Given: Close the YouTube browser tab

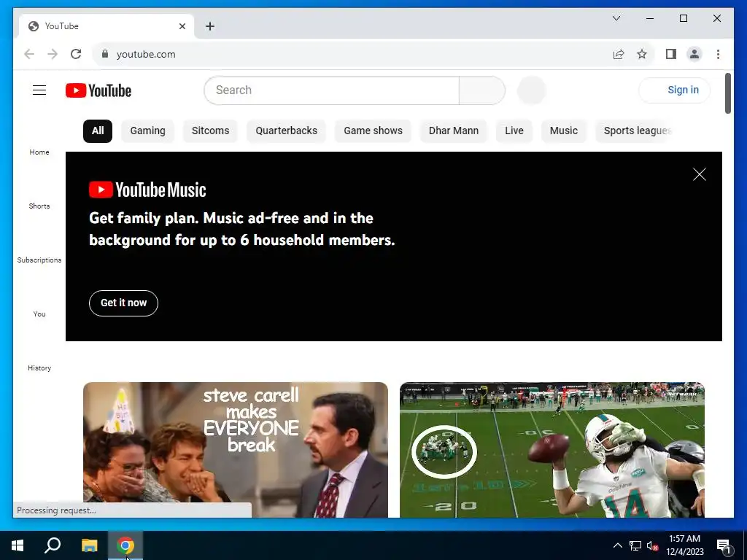Looking at the screenshot, I should [x=182, y=26].
